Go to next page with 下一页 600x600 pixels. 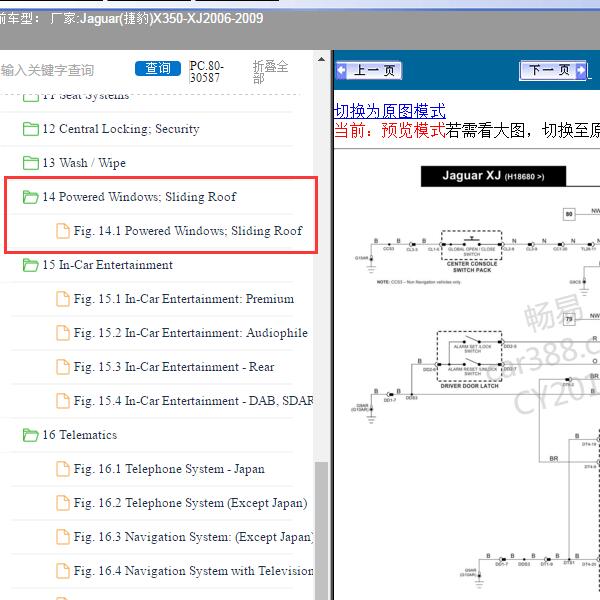point(553,70)
